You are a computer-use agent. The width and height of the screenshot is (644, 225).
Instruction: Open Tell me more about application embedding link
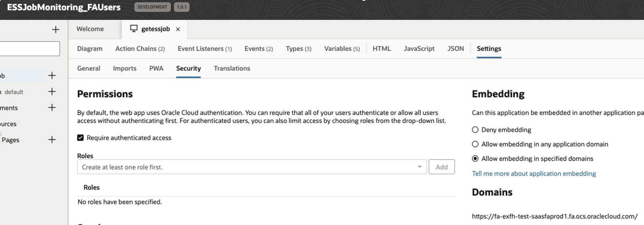pyautogui.click(x=534, y=173)
